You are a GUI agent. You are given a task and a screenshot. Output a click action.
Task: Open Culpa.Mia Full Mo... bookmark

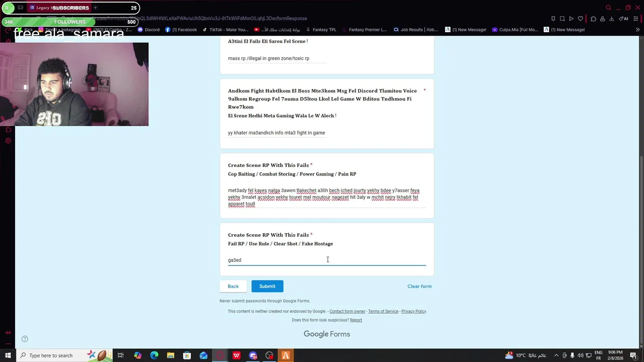click(515, 30)
